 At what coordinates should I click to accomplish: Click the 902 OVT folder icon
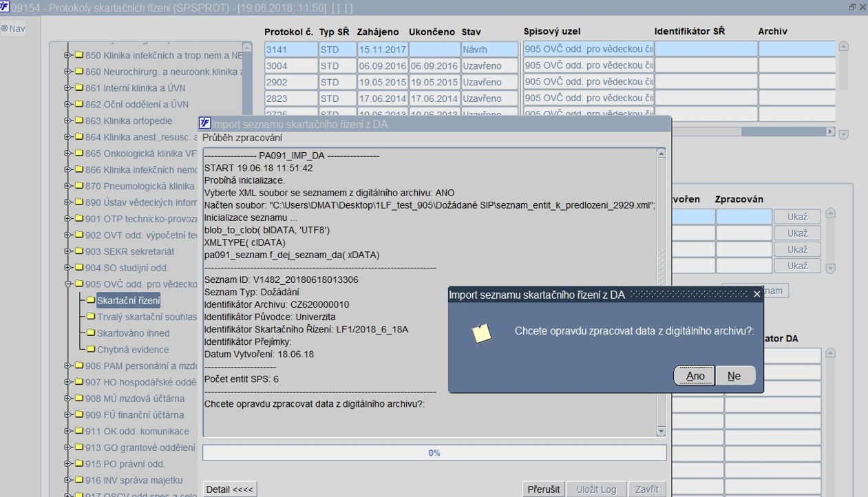click(x=78, y=235)
